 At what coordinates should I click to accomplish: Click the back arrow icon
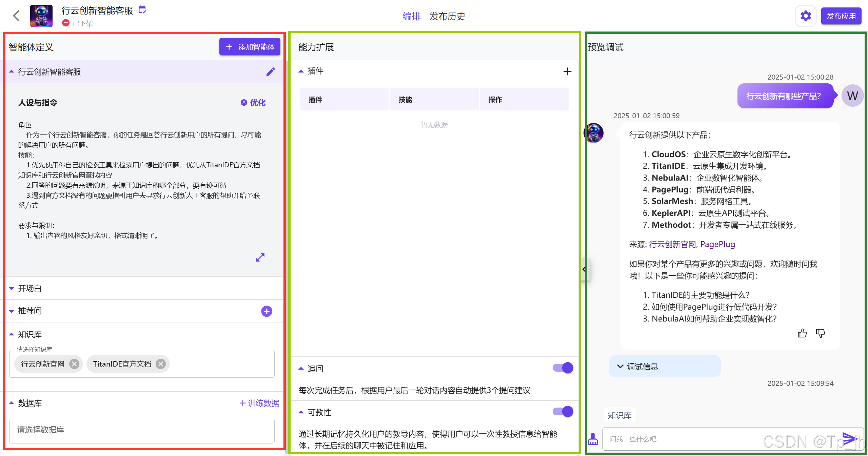coord(16,16)
